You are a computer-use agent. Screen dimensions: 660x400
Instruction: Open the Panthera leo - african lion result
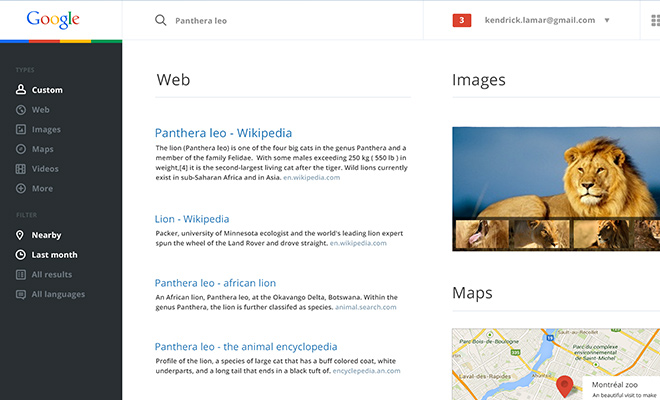click(215, 283)
